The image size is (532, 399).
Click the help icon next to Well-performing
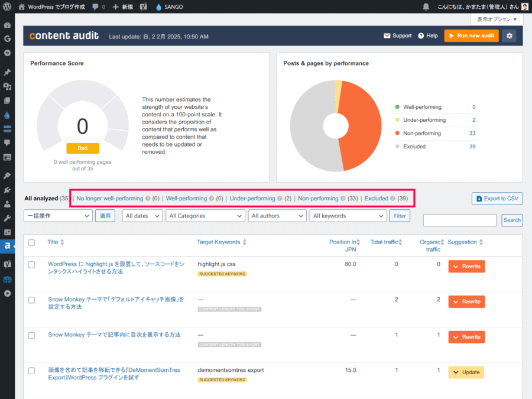coord(212,199)
